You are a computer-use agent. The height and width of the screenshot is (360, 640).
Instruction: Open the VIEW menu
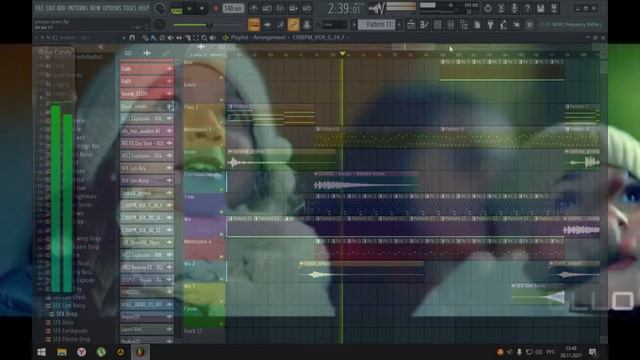(x=95, y=8)
